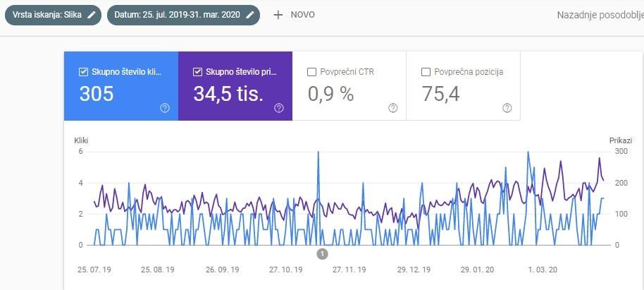Click the chart annotation marker labeled 1
The image size is (644, 290).
coord(323,254)
